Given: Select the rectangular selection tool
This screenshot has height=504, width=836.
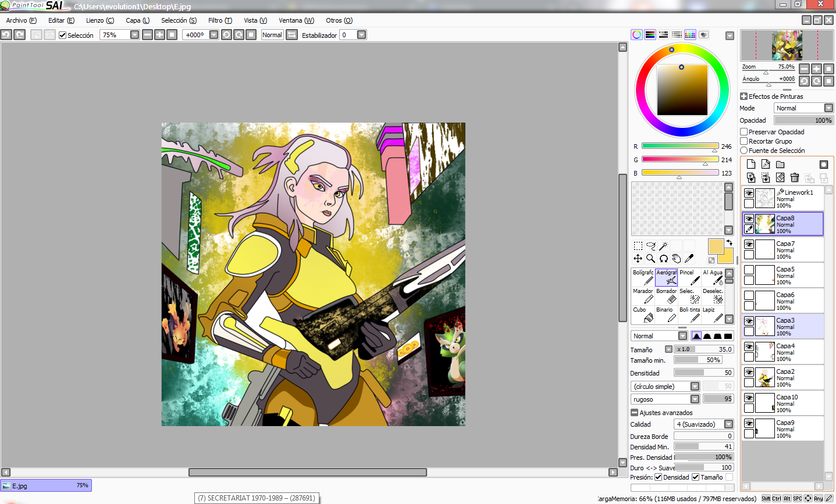Looking at the screenshot, I should [x=638, y=246].
